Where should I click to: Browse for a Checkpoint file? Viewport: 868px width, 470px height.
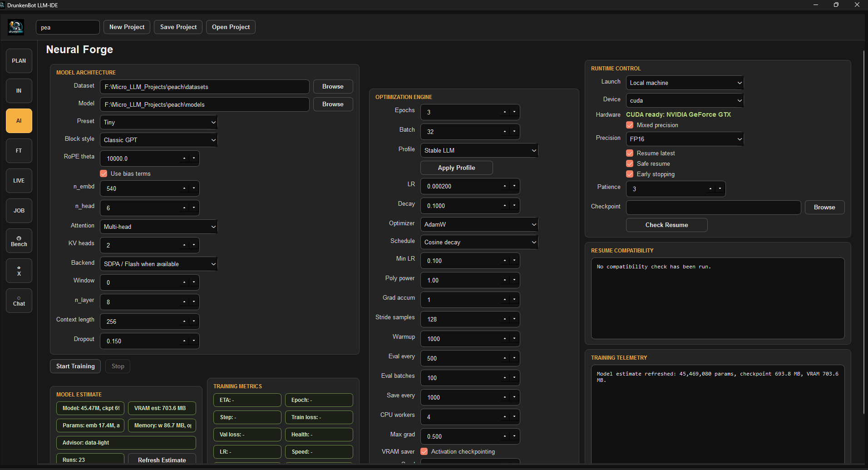point(824,208)
